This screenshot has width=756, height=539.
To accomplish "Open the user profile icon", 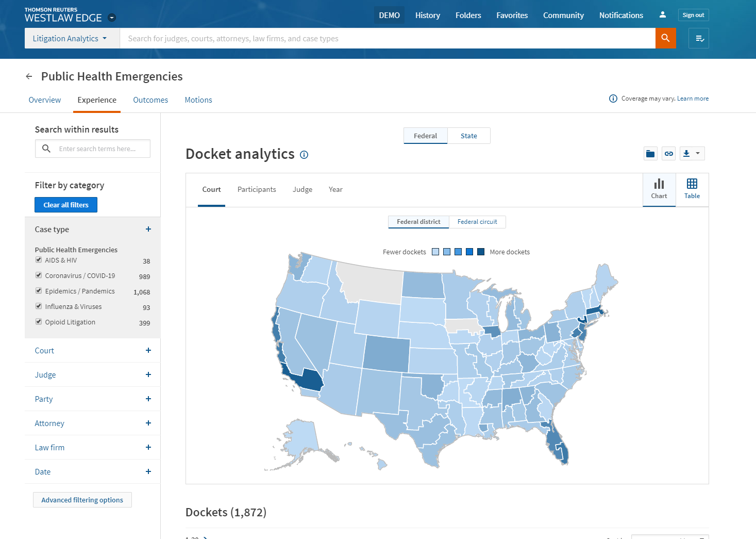I will pos(662,15).
